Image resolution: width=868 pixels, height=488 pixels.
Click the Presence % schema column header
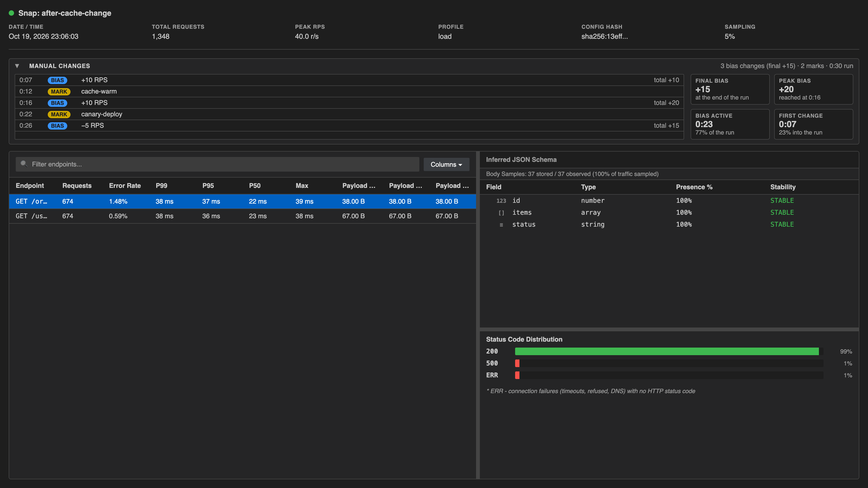pos(694,187)
